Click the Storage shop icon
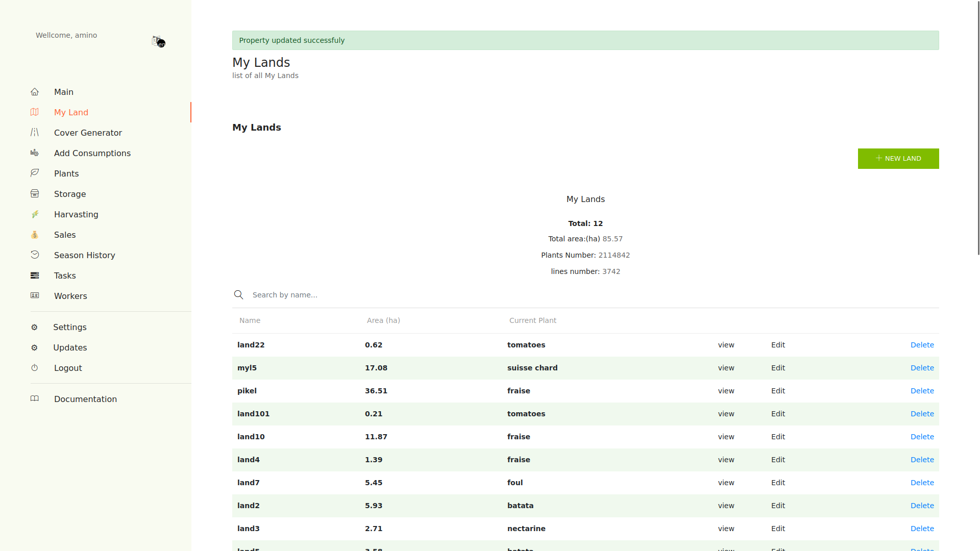Screen dimensions: 980x551 (x=35, y=194)
